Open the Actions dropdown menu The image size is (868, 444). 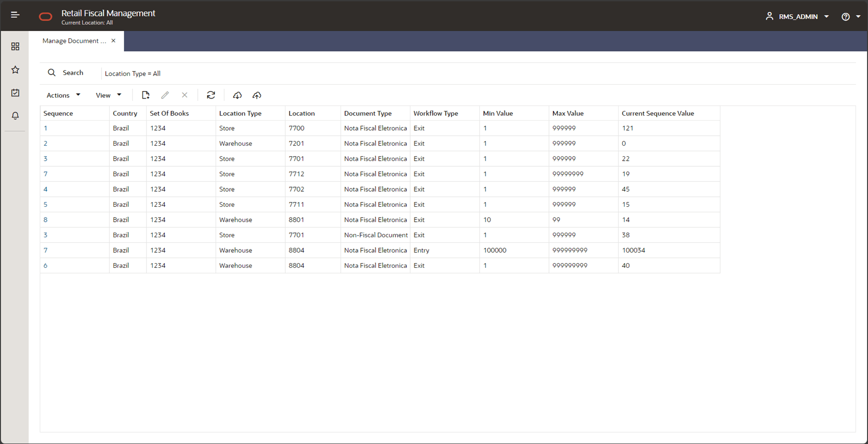coord(63,95)
